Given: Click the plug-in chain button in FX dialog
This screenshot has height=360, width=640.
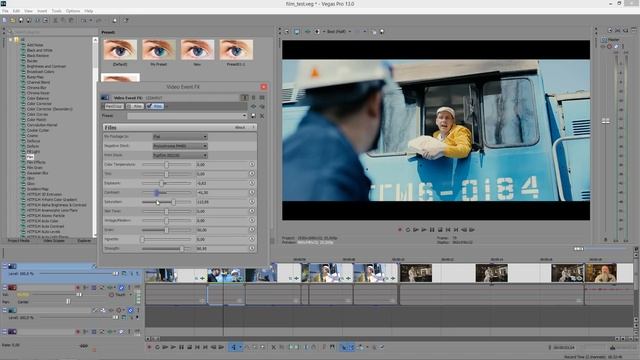Looking at the screenshot, I should tap(253, 106).
